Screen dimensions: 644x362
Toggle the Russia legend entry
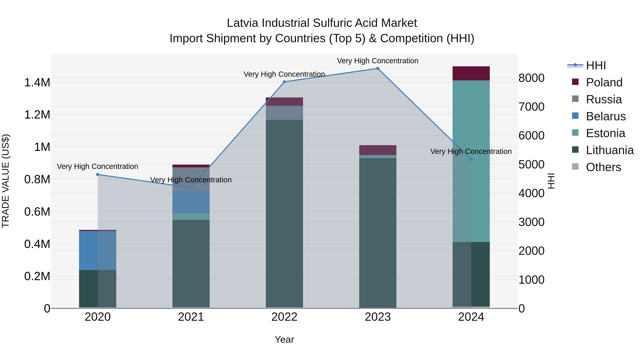pos(597,99)
